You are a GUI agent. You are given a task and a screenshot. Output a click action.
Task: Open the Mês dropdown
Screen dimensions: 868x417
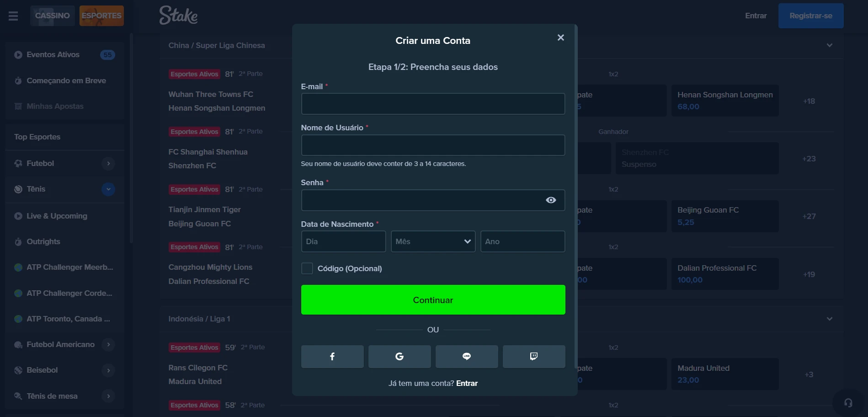[433, 241]
